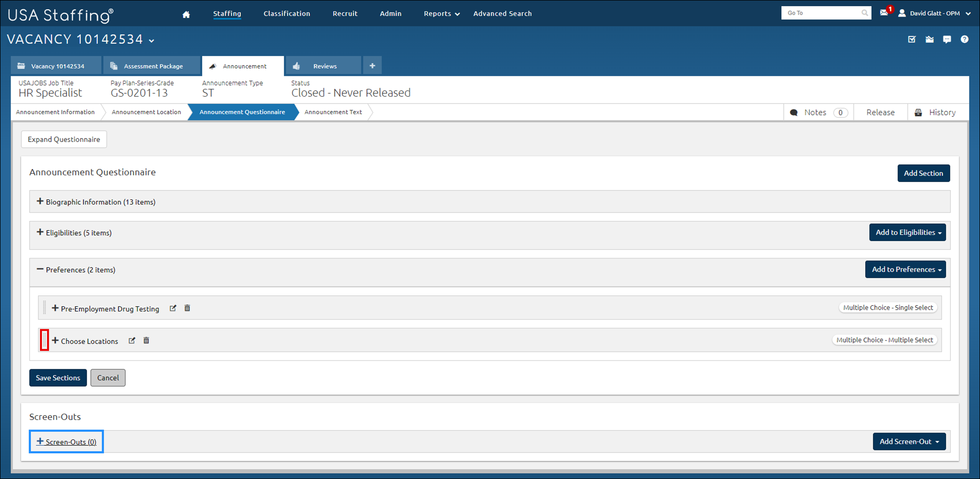Expand the Biographic Information section

click(x=40, y=201)
